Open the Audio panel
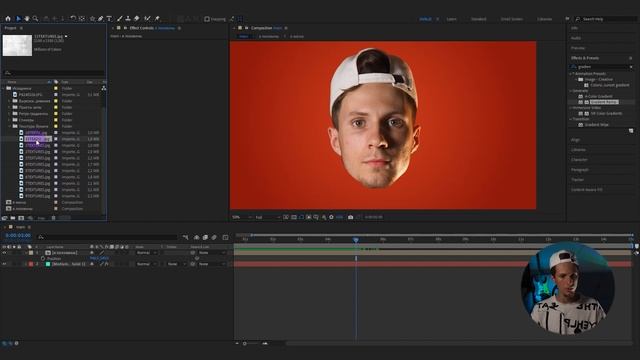 point(576,38)
